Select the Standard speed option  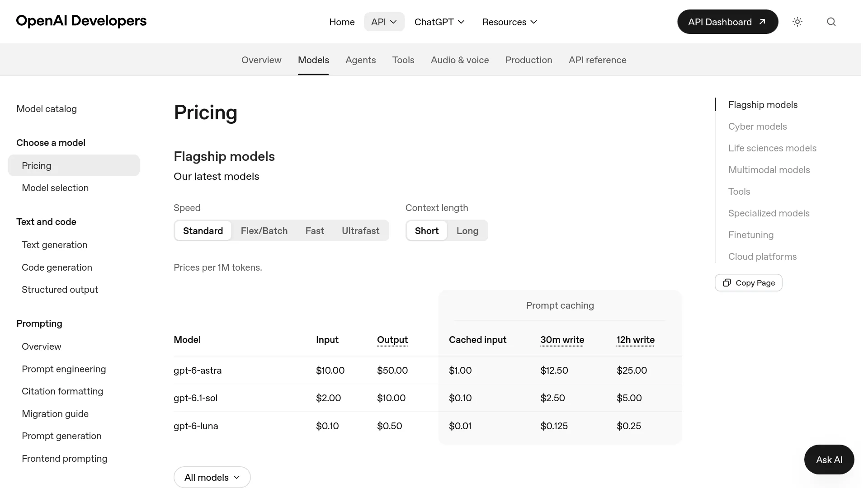[x=203, y=230]
